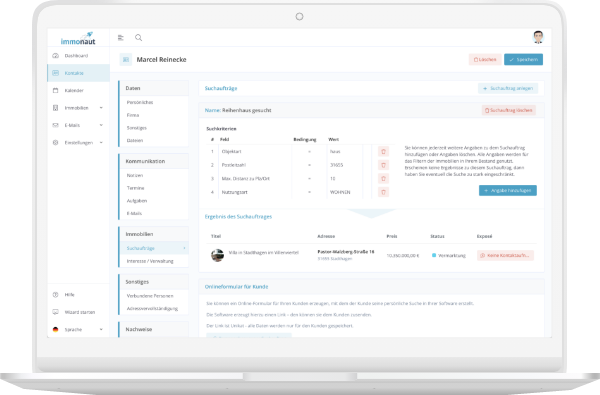
Task: Click the Kalender icon in sidebar
Action: coord(55,90)
